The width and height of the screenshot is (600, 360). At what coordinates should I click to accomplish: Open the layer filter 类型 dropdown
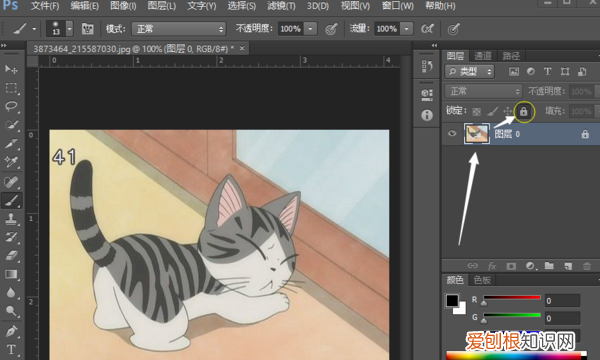[x=469, y=72]
